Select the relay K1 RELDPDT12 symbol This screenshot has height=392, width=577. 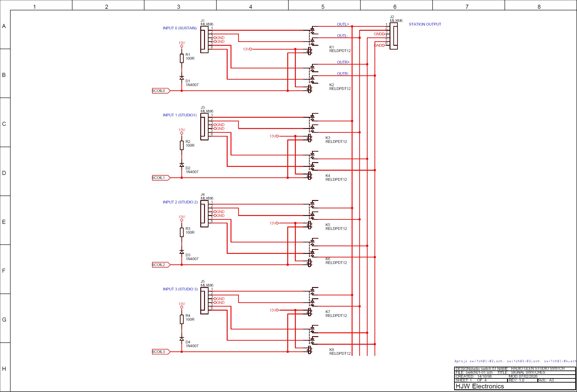310,50
